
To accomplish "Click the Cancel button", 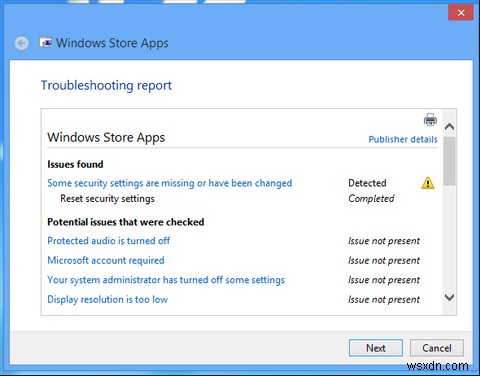I will 437,348.
